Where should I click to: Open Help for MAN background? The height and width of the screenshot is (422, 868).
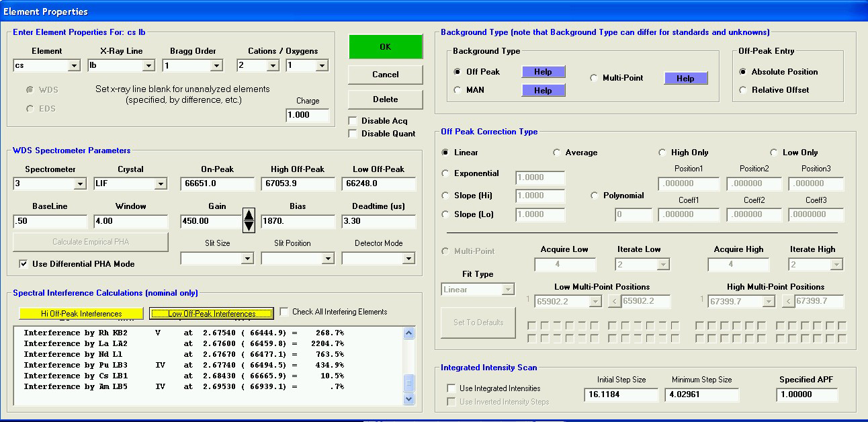[543, 90]
